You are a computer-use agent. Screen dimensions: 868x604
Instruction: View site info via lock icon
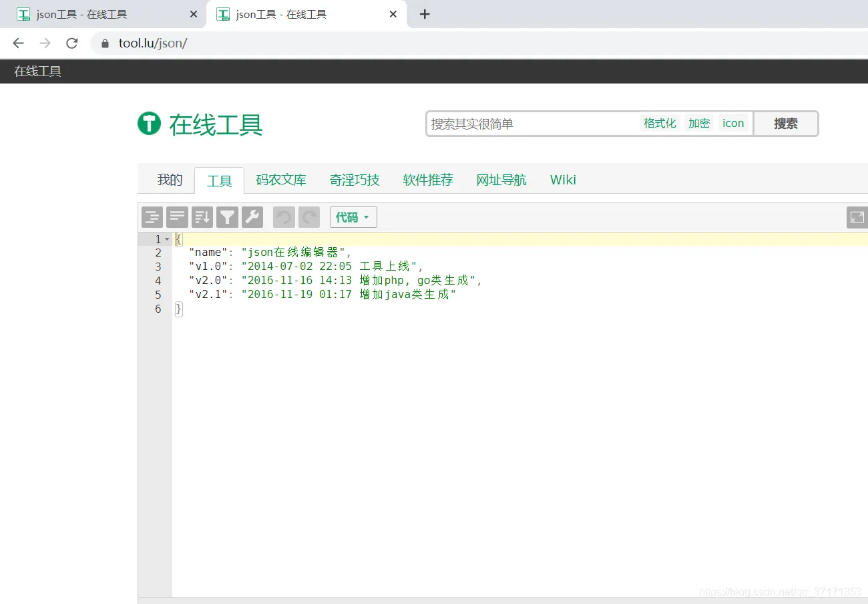point(104,43)
